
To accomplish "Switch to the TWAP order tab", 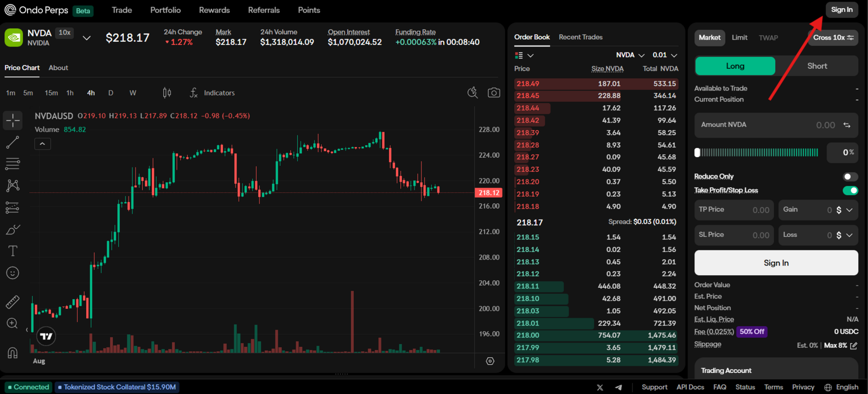I will 768,38.
